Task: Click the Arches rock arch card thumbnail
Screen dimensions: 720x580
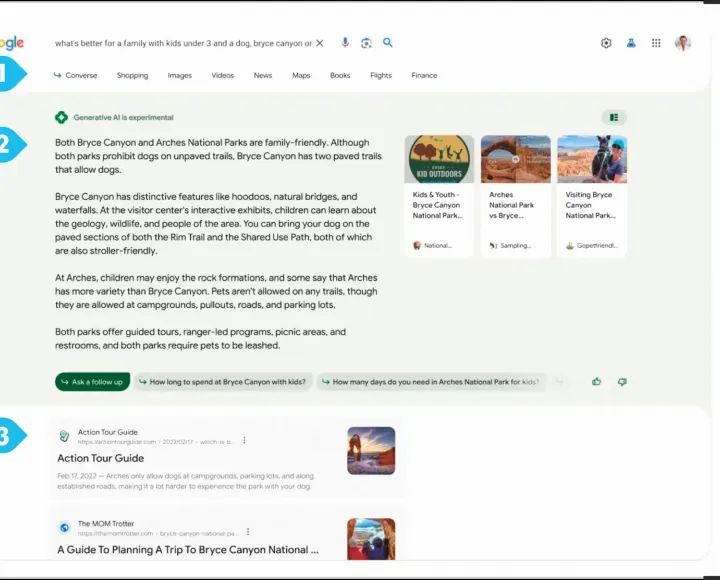Action: point(516,159)
